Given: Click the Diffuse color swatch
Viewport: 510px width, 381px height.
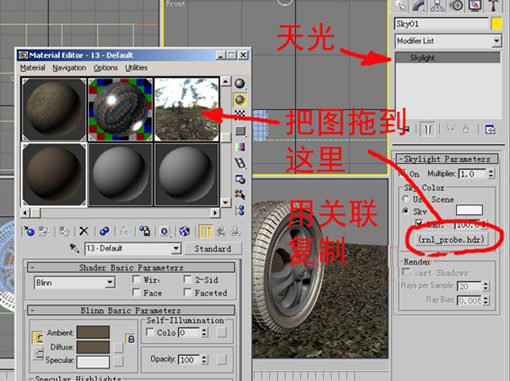Looking at the screenshot, I should point(93,347).
